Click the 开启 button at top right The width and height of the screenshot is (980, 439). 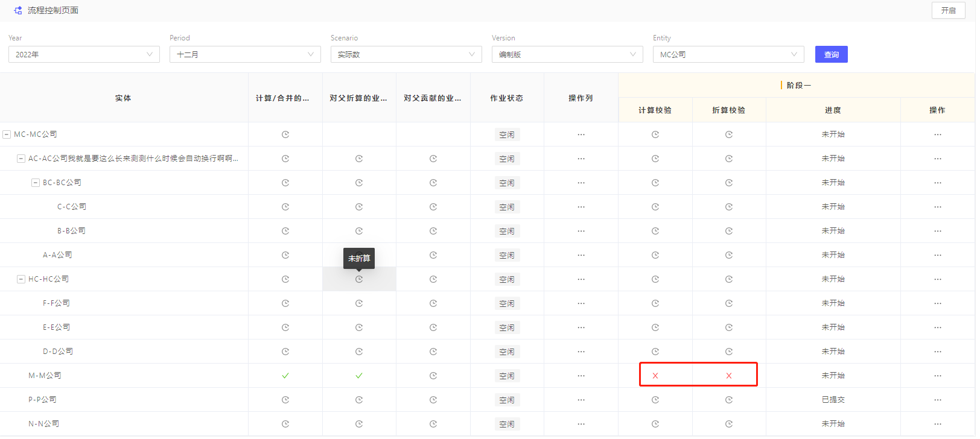(x=948, y=10)
